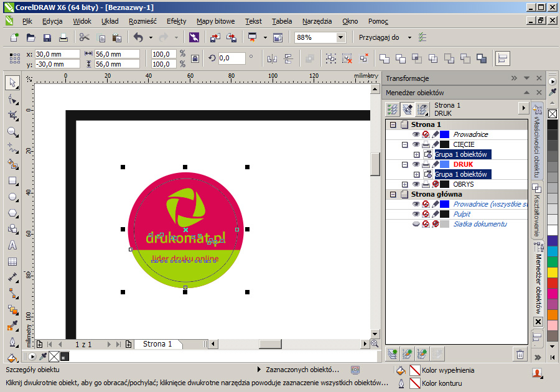This screenshot has height=392, width=560.
Task: Click the Open folder icon
Action: (x=31, y=37)
